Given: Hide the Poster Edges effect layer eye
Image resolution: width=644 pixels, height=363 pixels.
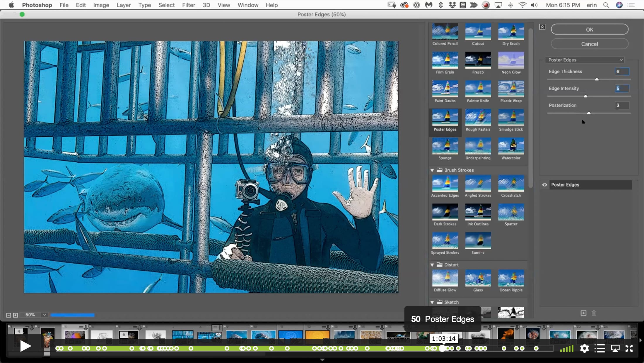Looking at the screenshot, I should pos(544,185).
